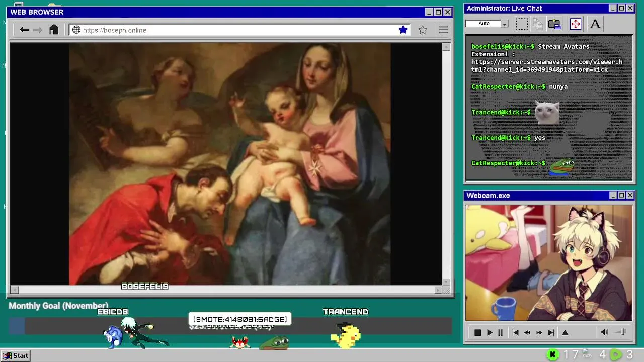Click the frog emote from CatRespecter

pyautogui.click(x=561, y=166)
